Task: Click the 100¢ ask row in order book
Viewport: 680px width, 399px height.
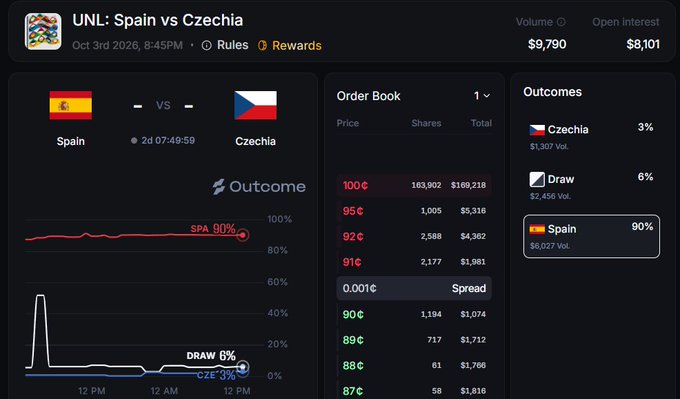Action: [414, 185]
